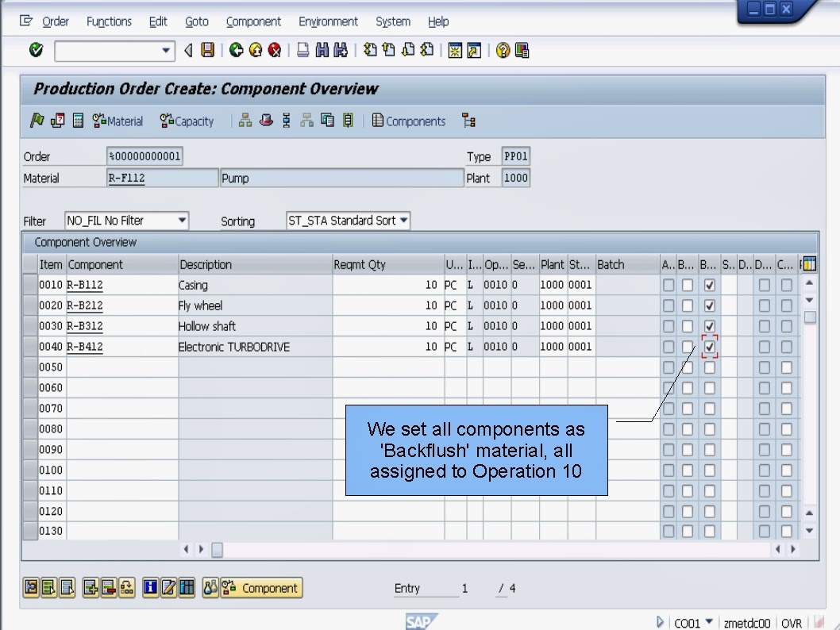Check the bulk material box for R-B312
This screenshot has width=840, height=630.
(688, 325)
